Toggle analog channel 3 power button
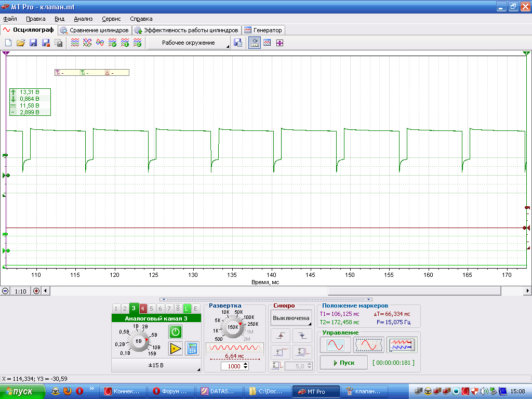The height and width of the screenshot is (399, 532). (x=176, y=331)
